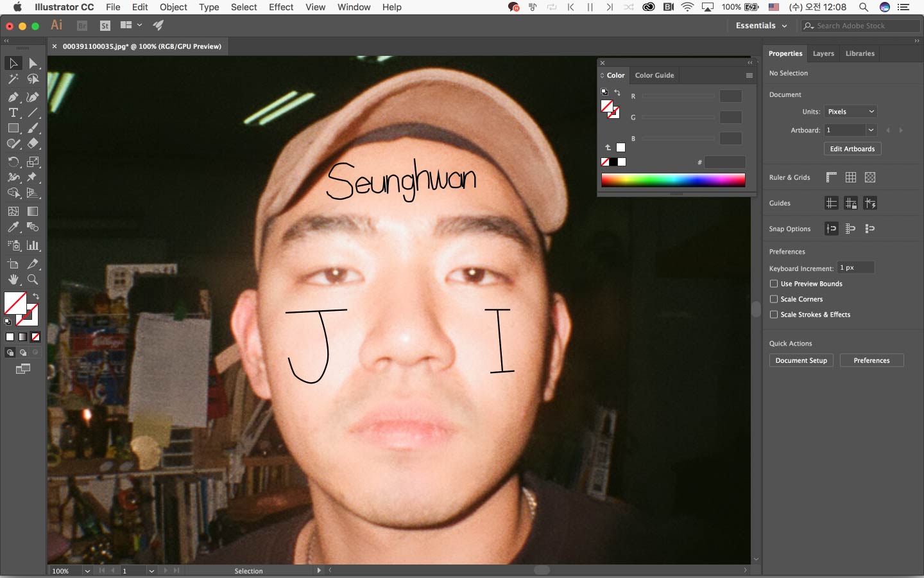Screen dimensions: 924x578
Task: Select the Column Graph tool
Action: tap(33, 245)
